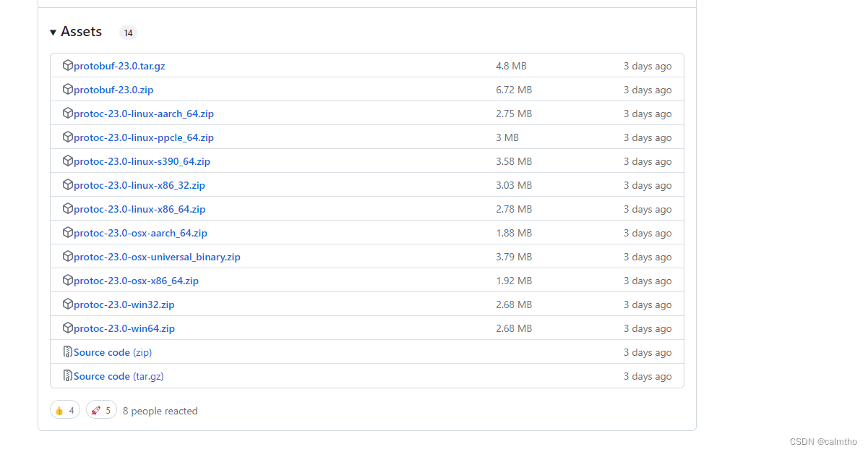Click the package icon beside protoc-23.0-osx-aarch_64.zip

68,232
